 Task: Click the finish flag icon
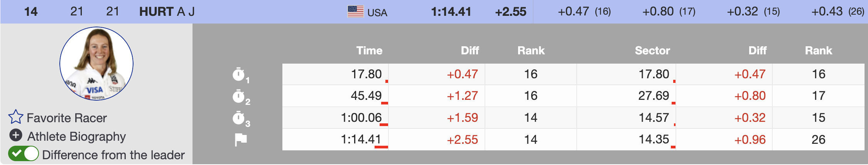(241, 140)
